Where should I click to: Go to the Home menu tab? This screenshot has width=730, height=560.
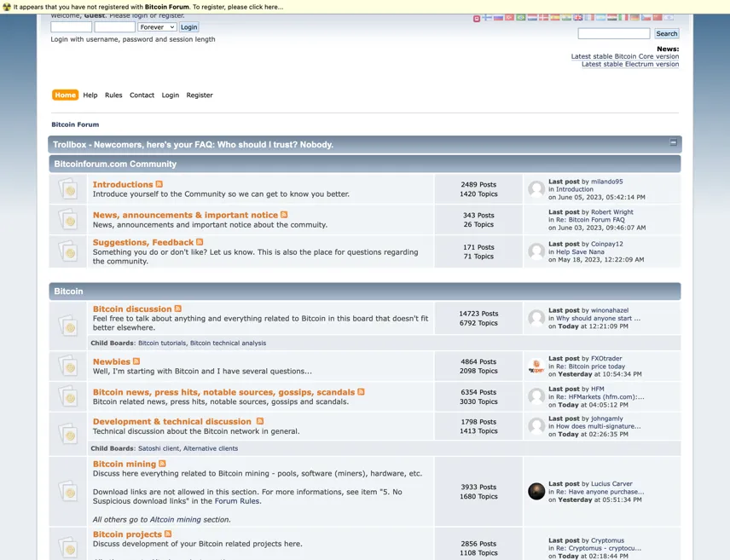(65, 95)
